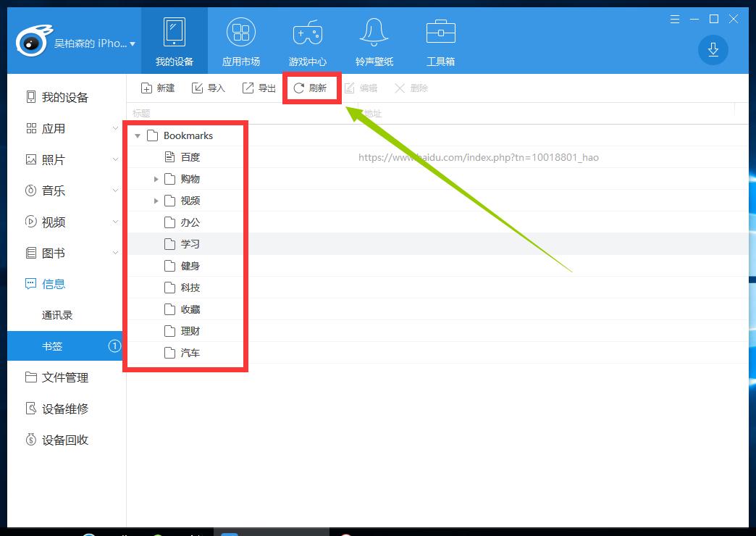Click 新建 to create a bookmark
This screenshot has width=756, height=536.
coord(158,88)
